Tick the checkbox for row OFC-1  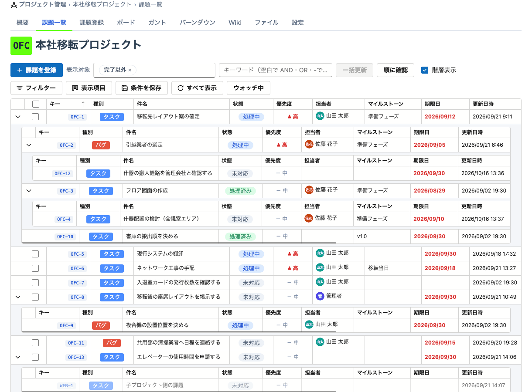[35, 117]
